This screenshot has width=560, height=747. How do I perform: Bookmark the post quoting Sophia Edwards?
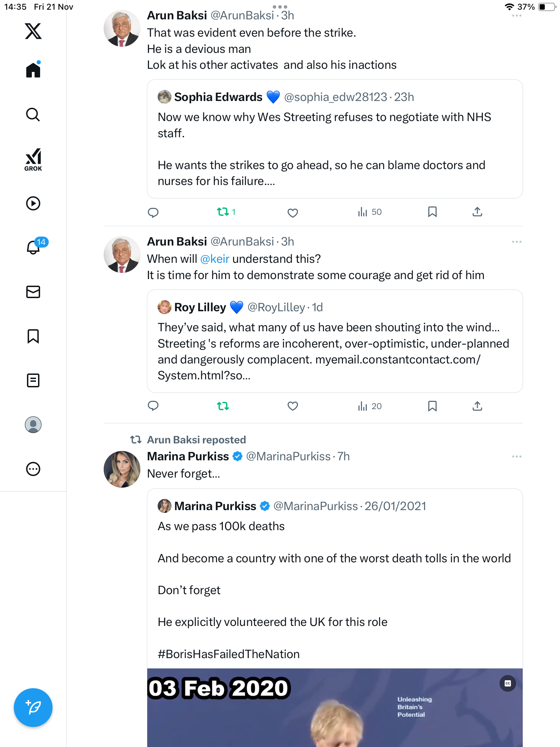point(432,212)
